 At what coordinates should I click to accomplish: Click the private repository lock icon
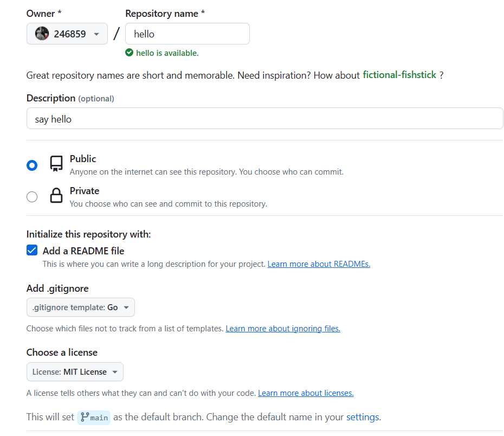(x=56, y=196)
